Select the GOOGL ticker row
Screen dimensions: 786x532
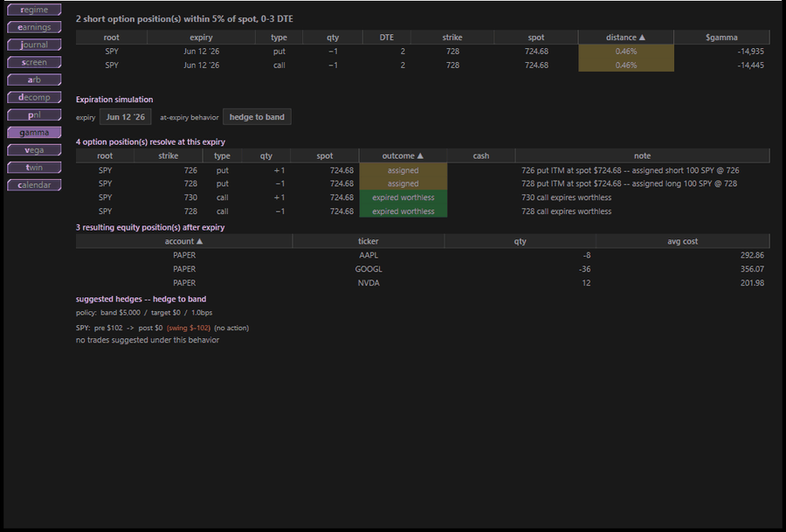[423, 269]
